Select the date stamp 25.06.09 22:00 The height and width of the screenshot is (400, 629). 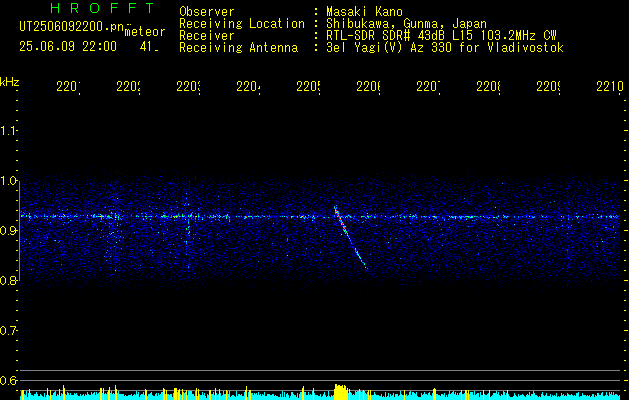click(68, 47)
